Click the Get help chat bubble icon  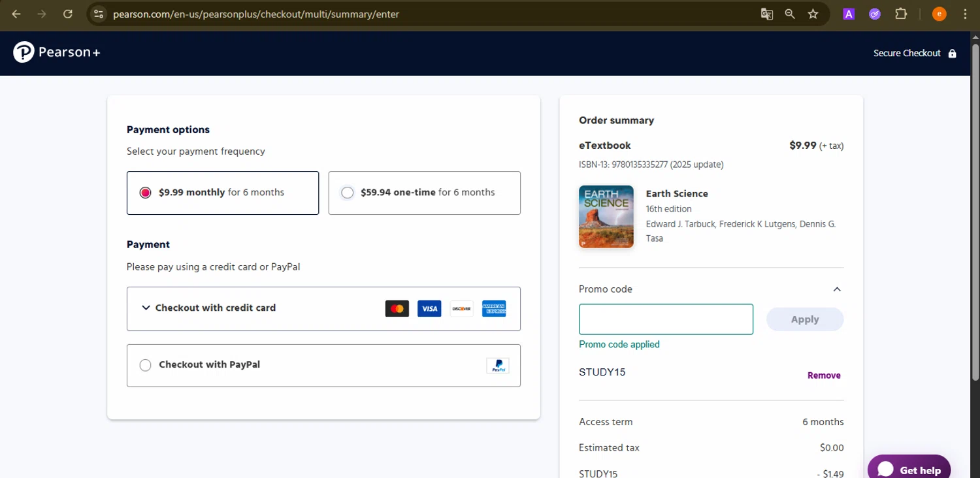coord(885,470)
